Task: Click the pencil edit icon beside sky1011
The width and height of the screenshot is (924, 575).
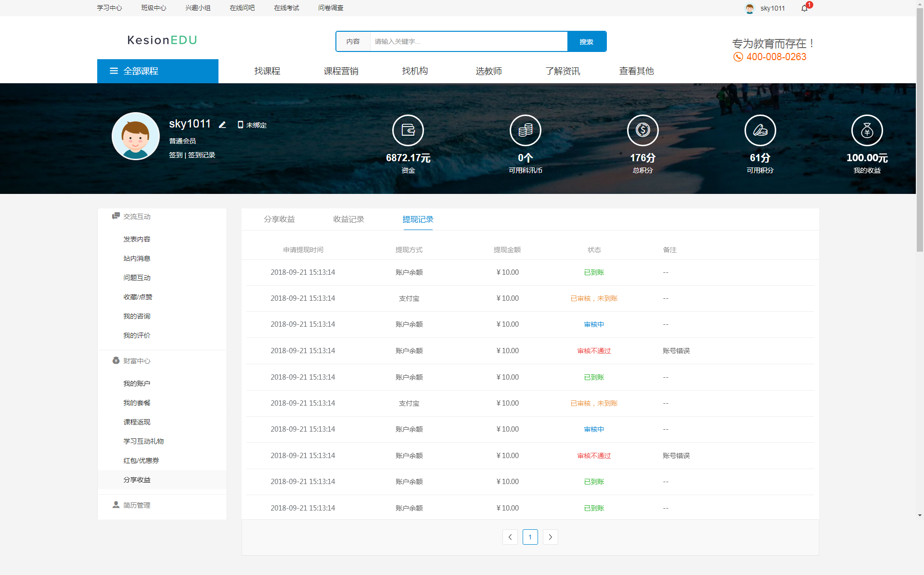Action: [222, 125]
